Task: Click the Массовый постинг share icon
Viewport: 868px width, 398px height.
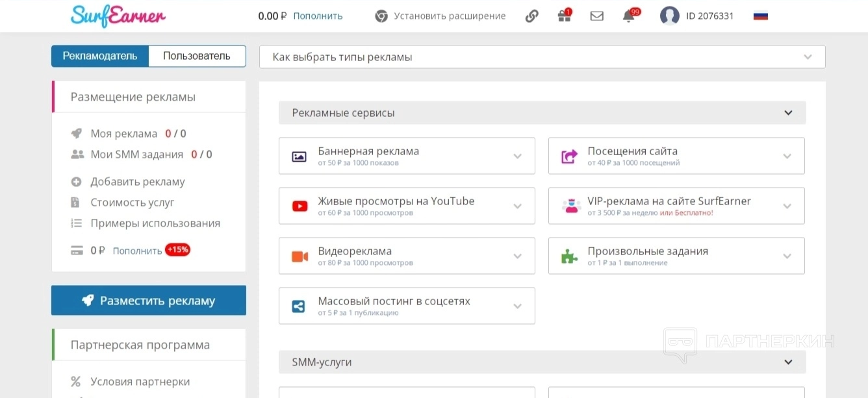Action: (299, 306)
